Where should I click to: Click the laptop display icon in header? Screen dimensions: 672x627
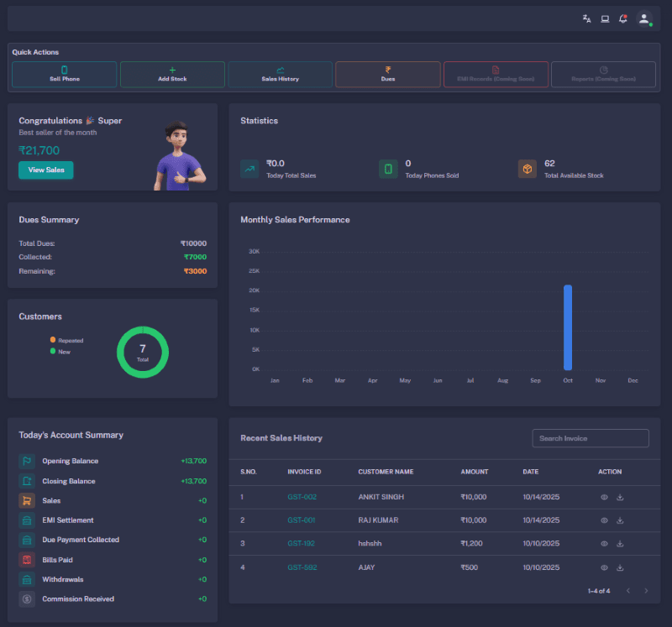(x=605, y=18)
